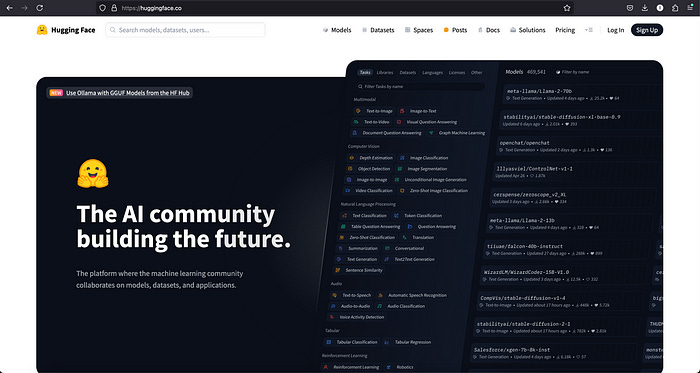The height and width of the screenshot is (373, 700).
Task: Select the Languages tab in the preview
Action: click(433, 72)
